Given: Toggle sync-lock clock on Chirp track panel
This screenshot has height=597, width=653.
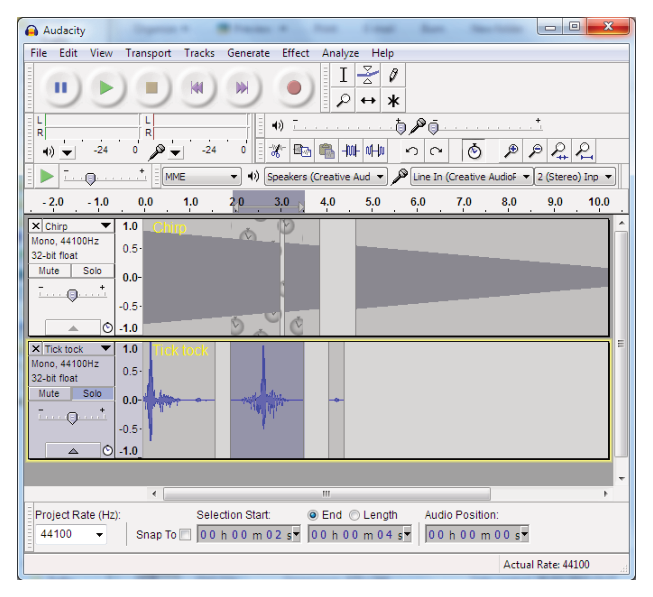Looking at the screenshot, I should [107, 328].
